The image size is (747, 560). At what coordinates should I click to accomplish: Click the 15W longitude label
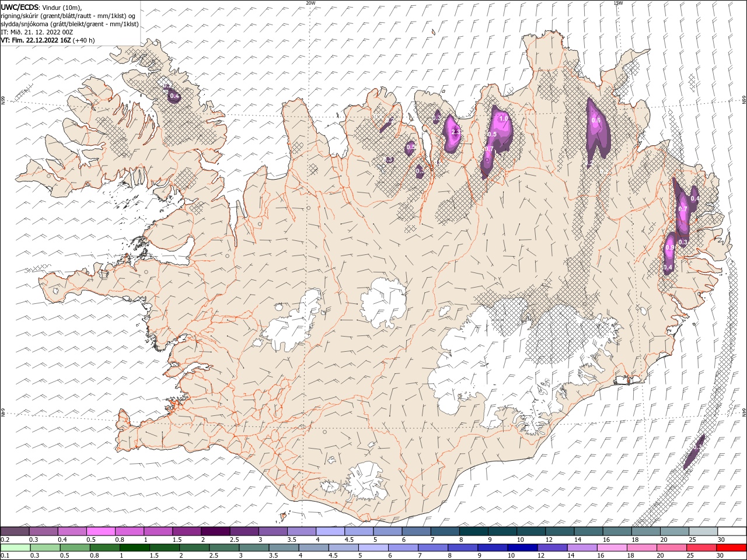click(617, 3)
